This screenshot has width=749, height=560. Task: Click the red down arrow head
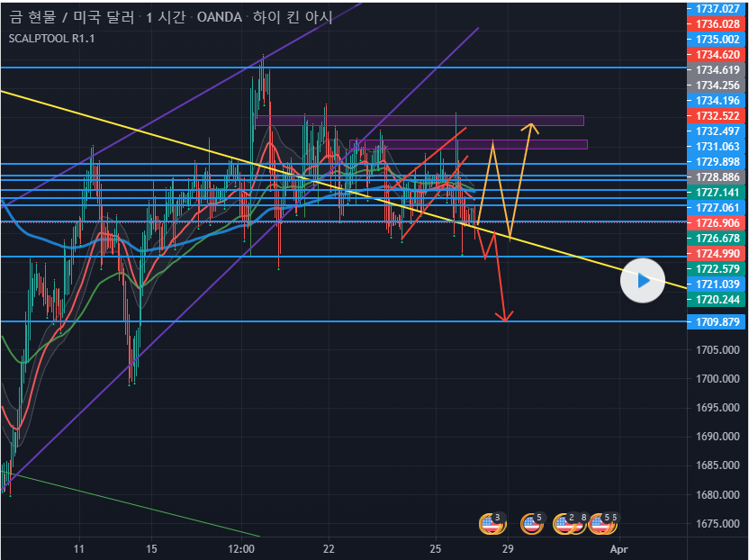click(x=506, y=316)
